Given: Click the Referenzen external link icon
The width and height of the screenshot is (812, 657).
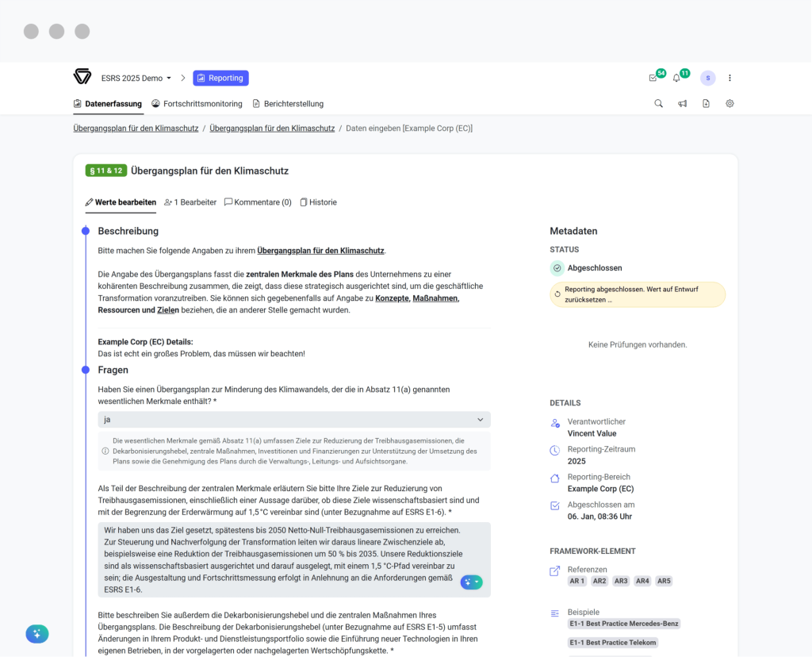Looking at the screenshot, I should [554, 571].
